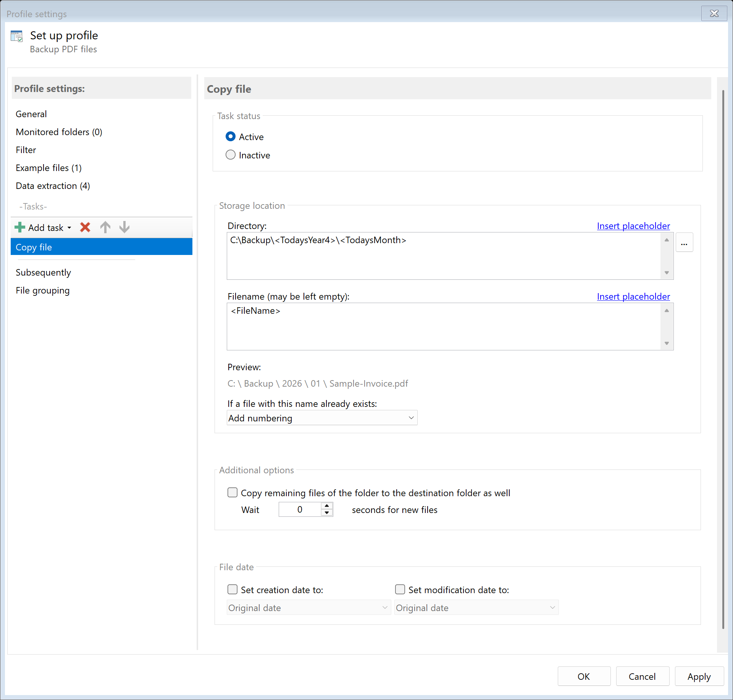Increase Wait seconds with the up stepper
Viewport: 733px width, 700px height.
[x=326, y=506]
